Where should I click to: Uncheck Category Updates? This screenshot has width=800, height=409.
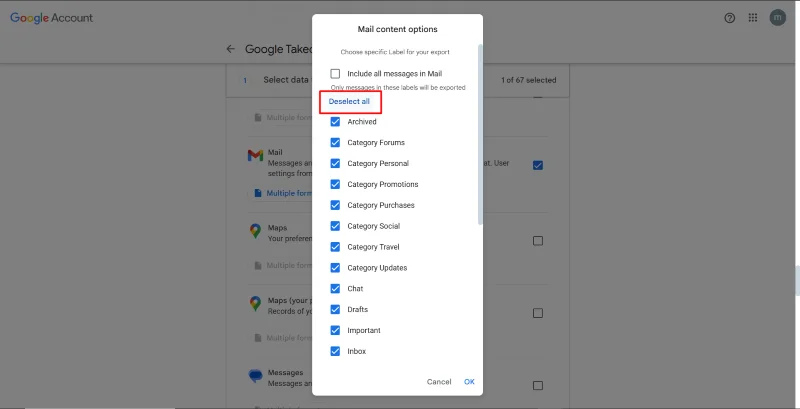tap(335, 268)
